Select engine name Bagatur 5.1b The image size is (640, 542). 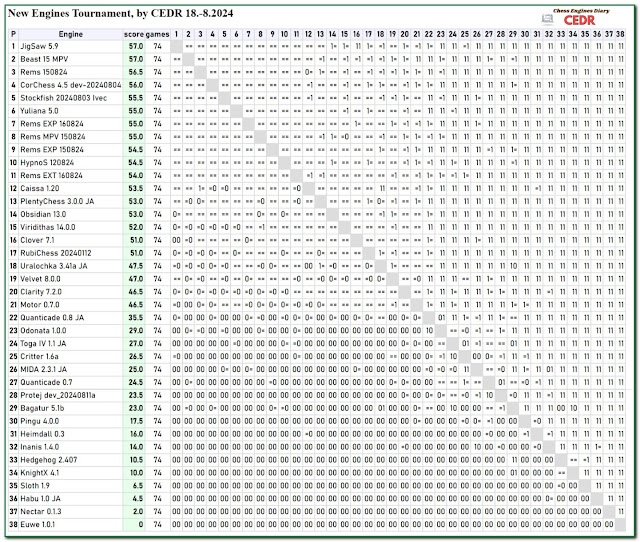[x=42, y=408]
